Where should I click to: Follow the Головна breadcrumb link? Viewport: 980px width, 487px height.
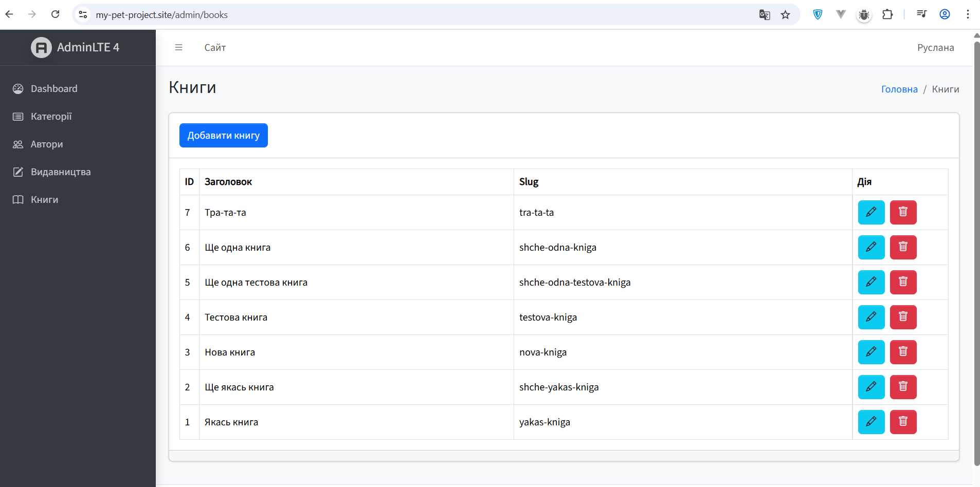coord(899,89)
